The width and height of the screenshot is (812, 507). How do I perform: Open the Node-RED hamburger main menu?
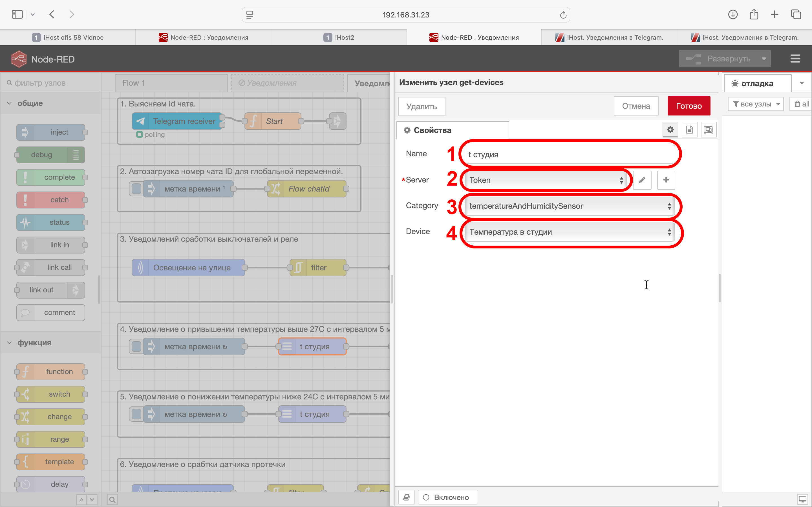pyautogui.click(x=795, y=59)
